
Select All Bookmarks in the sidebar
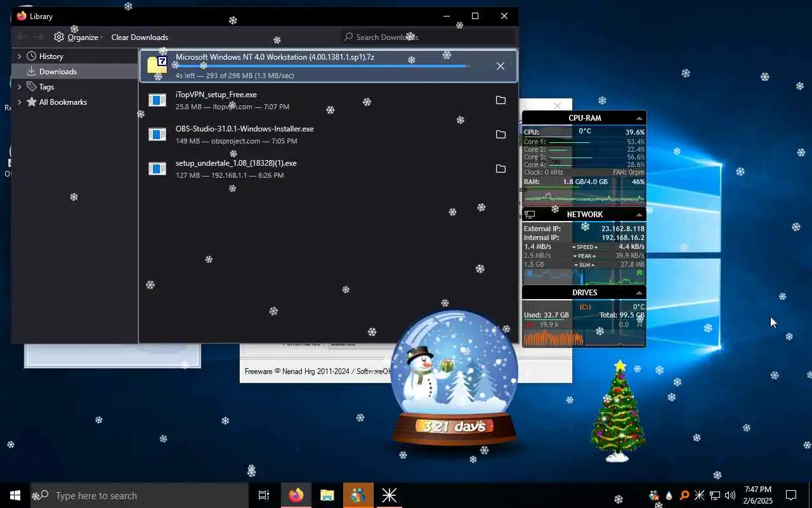(63, 102)
